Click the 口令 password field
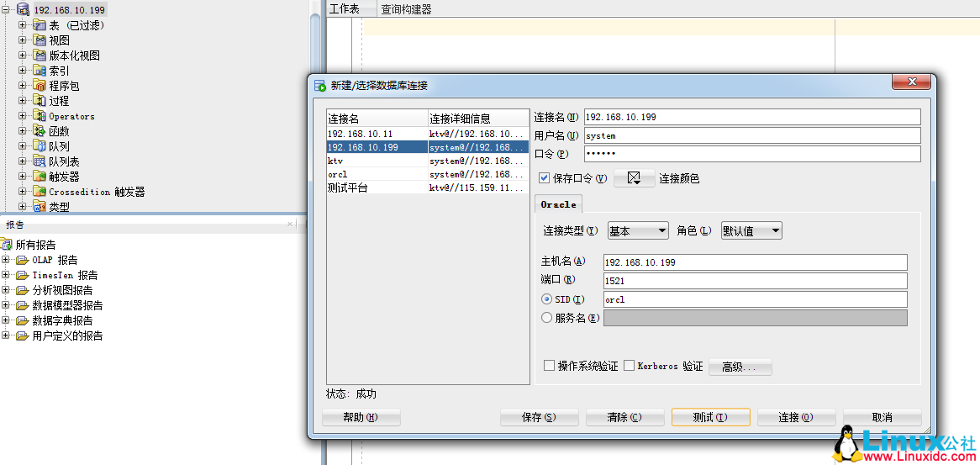Image resolution: width=980 pixels, height=465 pixels. point(752,154)
